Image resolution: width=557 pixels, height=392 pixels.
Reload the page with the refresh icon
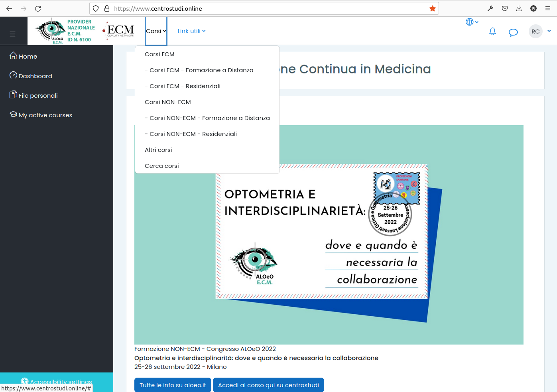[x=38, y=8]
